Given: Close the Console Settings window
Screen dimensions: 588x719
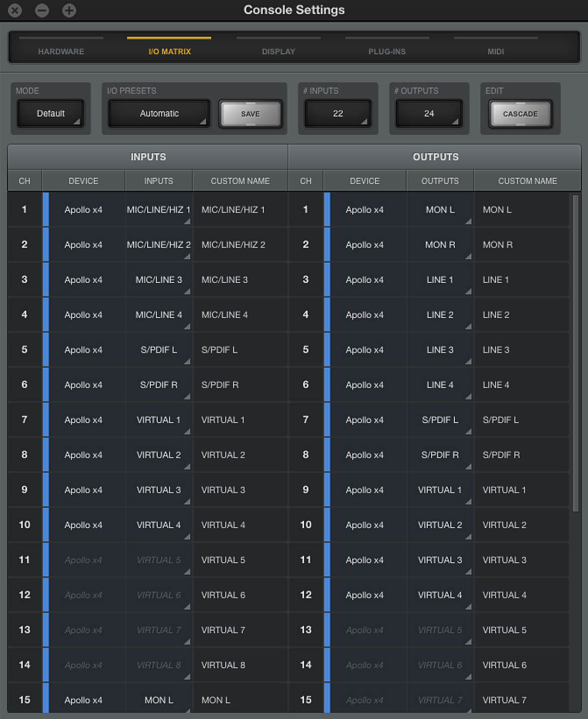Looking at the screenshot, I should tap(15, 10).
